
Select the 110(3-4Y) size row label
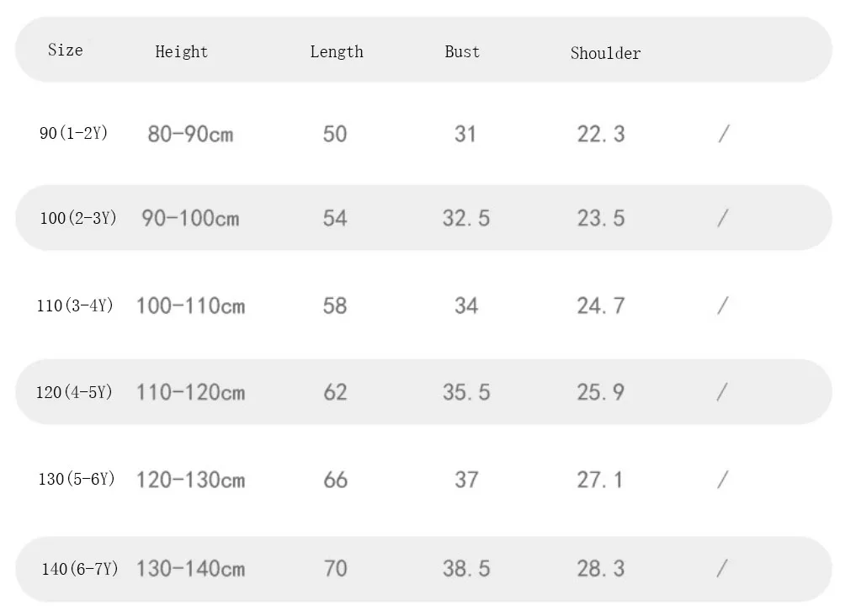[x=75, y=305]
